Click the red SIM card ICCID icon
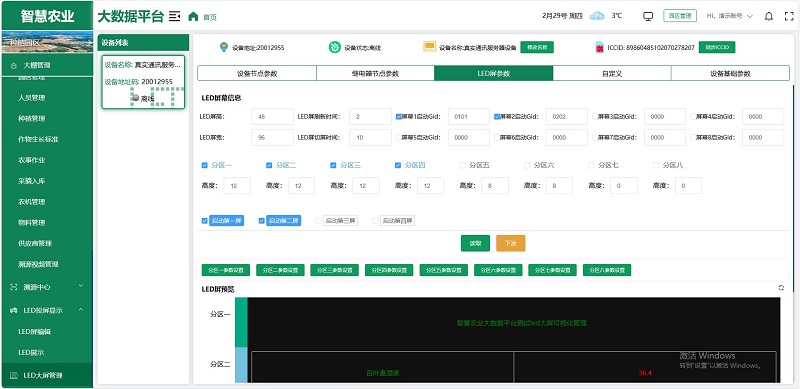Image resolution: width=800 pixels, height=389 pixels. click(599, 47)
